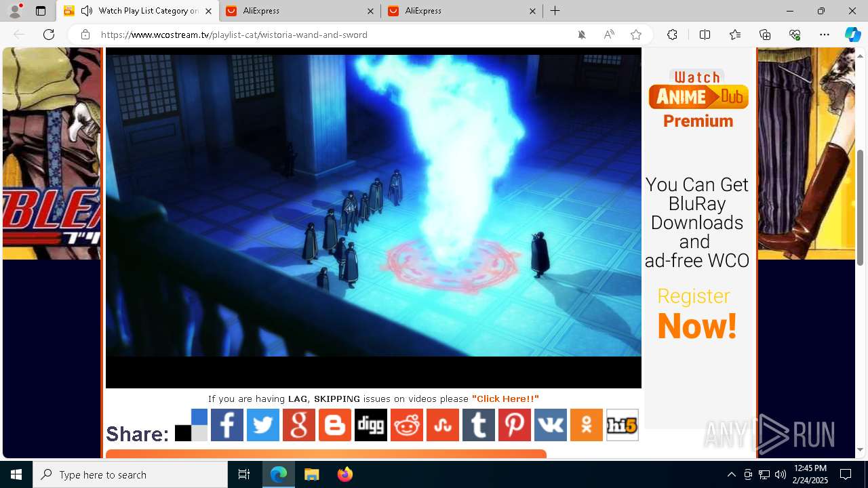Add this page to favorites

pos(636,35)
